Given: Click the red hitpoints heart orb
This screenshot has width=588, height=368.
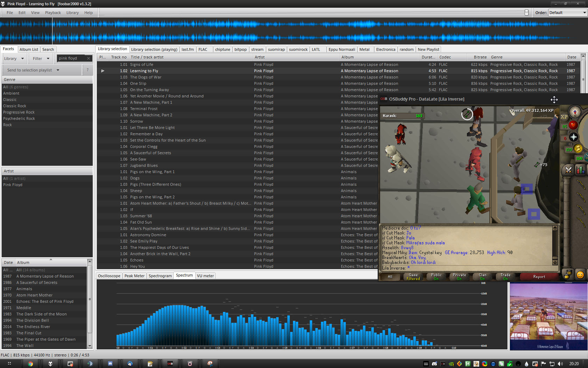Looking at the screenshot, I should [x=573, y=125].
